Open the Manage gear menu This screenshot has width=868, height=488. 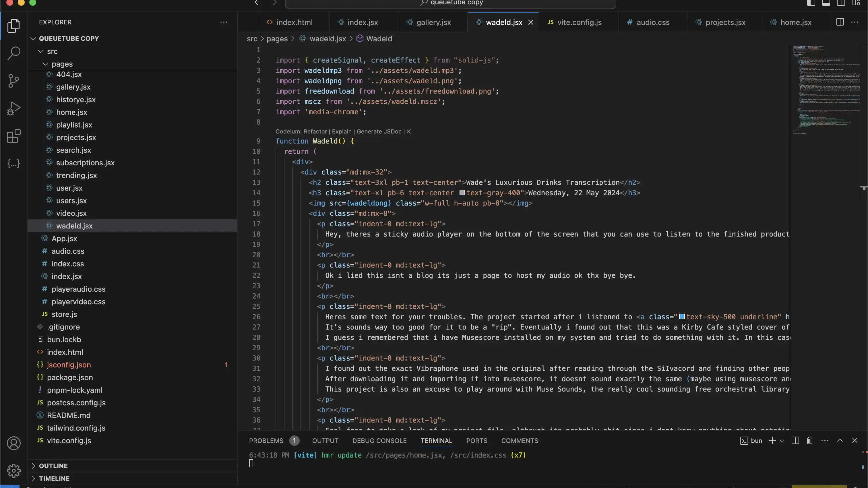13,470
